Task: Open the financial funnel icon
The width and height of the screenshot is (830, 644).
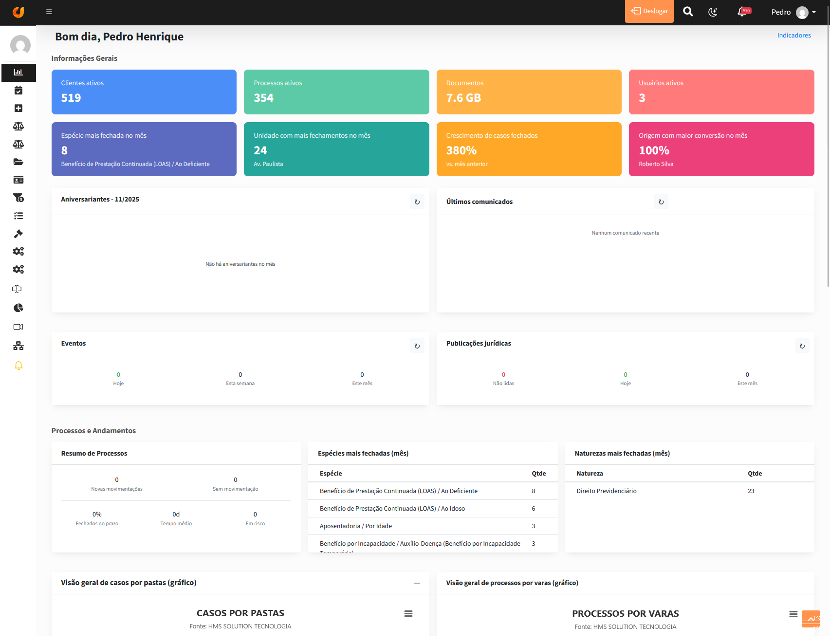Action: pyautogui.click(x=18, y=198)
